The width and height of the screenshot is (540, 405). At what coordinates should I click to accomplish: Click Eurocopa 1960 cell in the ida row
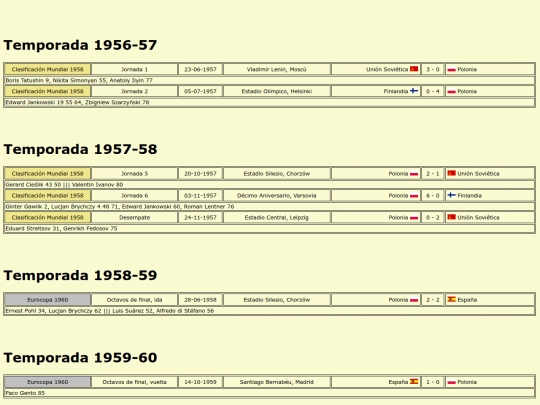[48, 300]
